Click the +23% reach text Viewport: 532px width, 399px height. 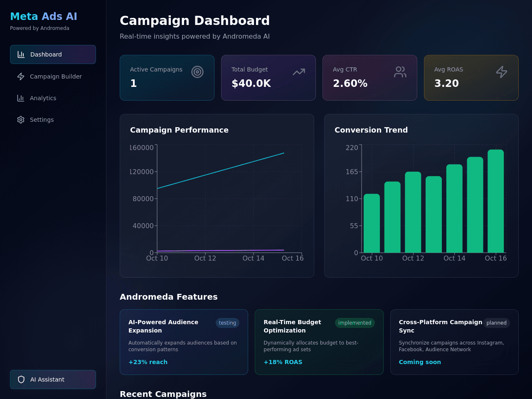coord(148,362)
